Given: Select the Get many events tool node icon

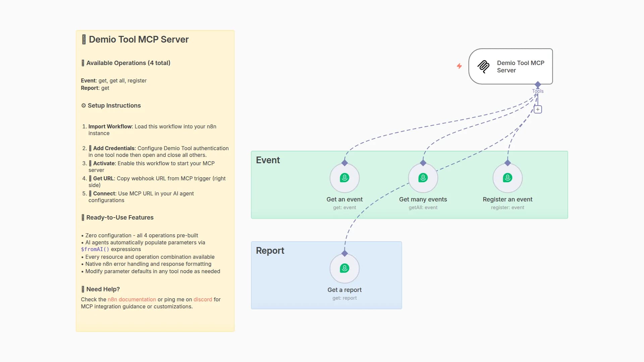Looking at the screenshot, I should 423,178.
